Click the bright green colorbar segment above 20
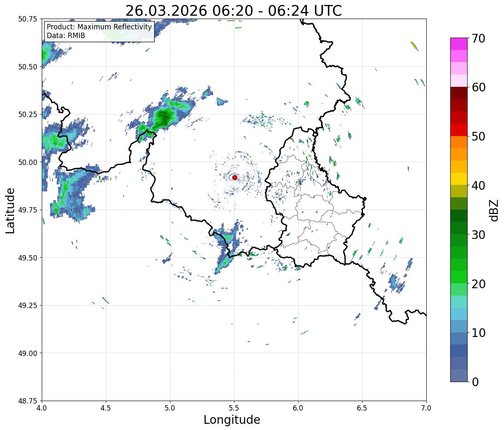 click(459, 277)
